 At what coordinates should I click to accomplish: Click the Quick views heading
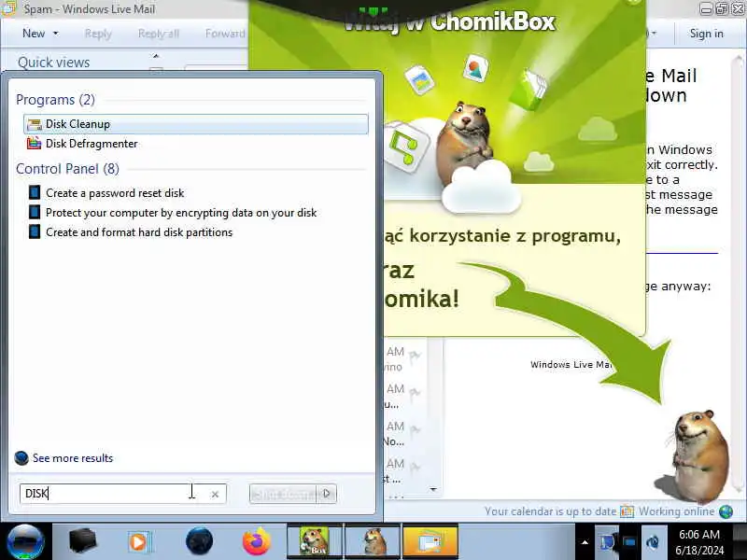(x=53, y=63)
